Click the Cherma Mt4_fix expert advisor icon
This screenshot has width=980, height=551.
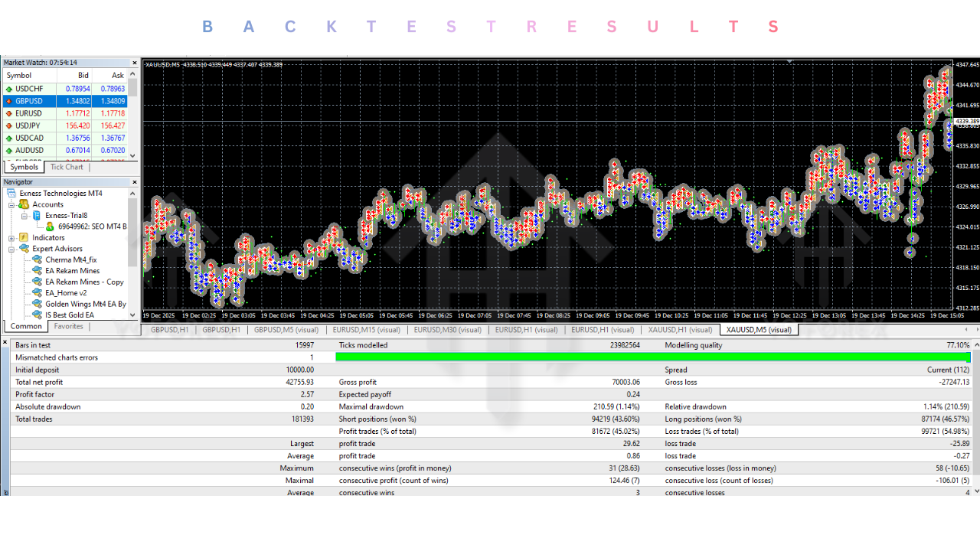coord(37,259)
